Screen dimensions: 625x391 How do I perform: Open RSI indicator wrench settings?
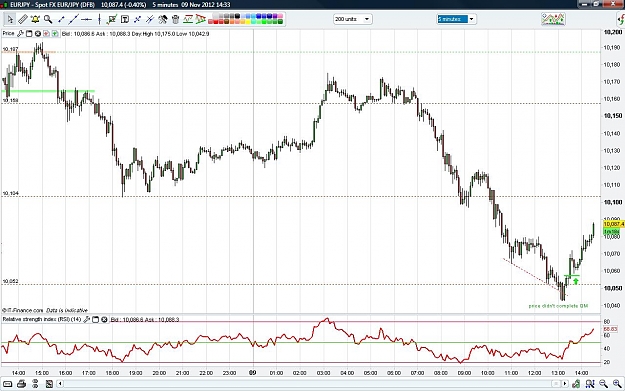coord(86,320)
